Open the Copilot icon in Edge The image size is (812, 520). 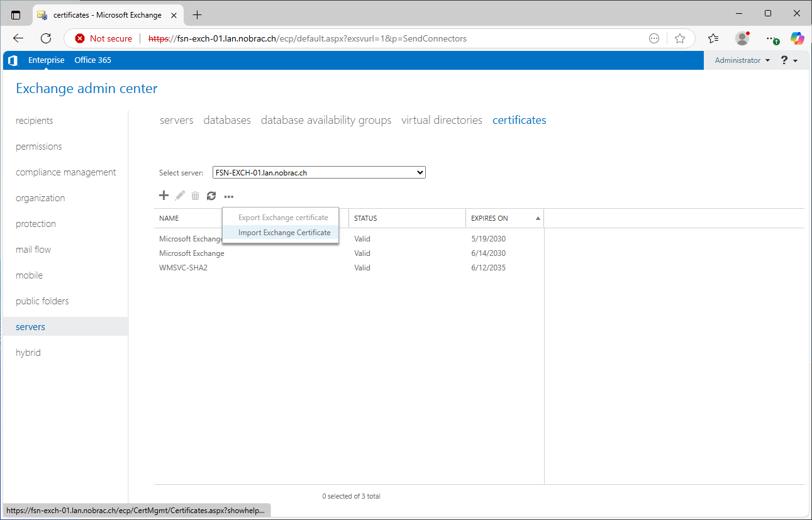pyautogui.click(x=798, y=38)
